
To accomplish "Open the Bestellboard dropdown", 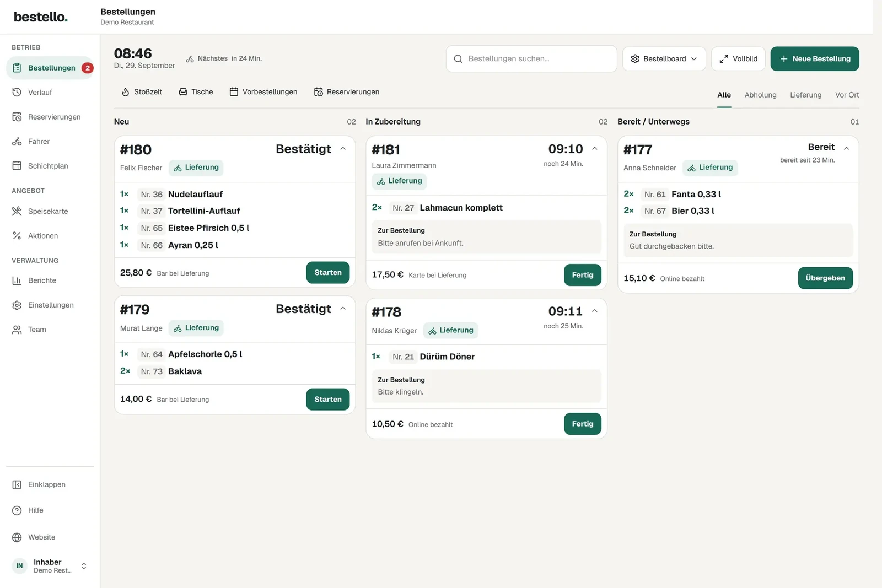I will pyautogui.click(x=664, y=59).
